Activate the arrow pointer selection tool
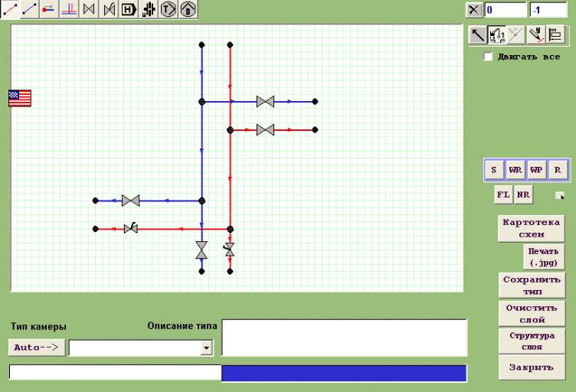Viewport: 576px width, 392px height. pyautogui.click(x=477, y=35)
